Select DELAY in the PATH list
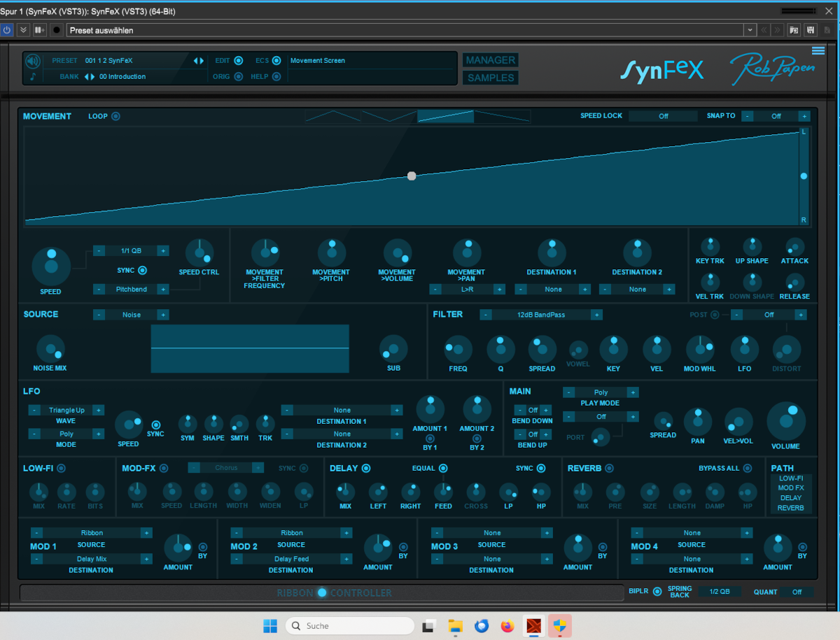The image size is (840, 640). 791,498
